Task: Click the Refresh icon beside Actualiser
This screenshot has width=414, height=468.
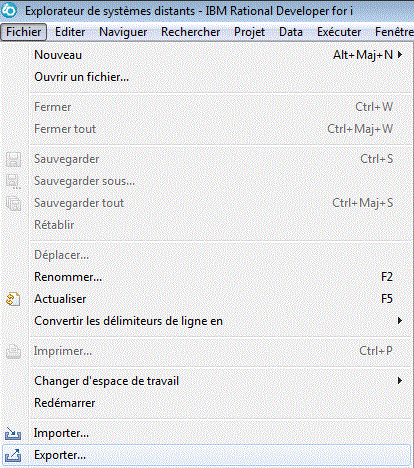Action: (x=13, y=299)
